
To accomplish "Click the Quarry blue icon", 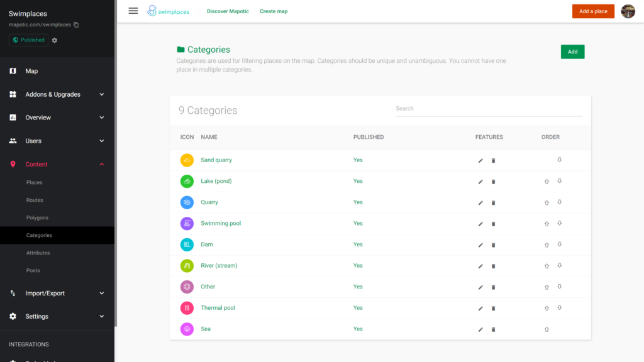I will [187, 202].
